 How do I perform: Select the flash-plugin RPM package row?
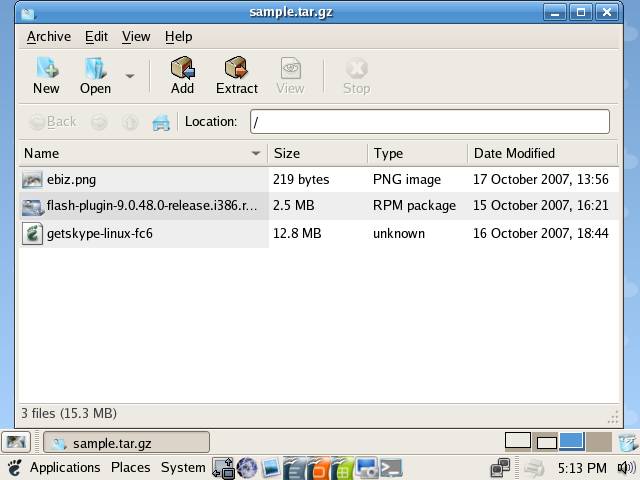[150, 206]
